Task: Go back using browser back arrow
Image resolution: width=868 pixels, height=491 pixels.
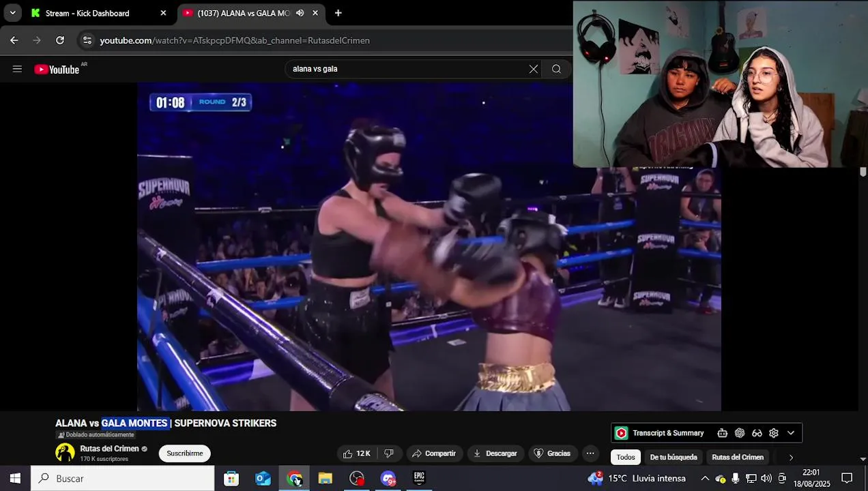Action: [14, 40]
